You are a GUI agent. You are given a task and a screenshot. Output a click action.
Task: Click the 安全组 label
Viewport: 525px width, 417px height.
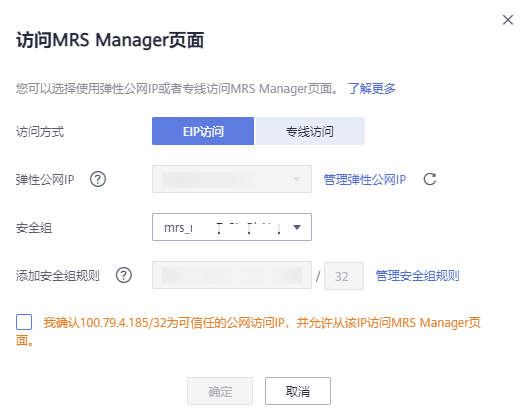(34, 228)
